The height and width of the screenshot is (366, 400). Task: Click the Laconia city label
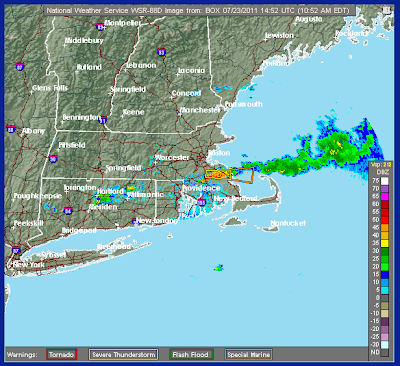point(191,70)
